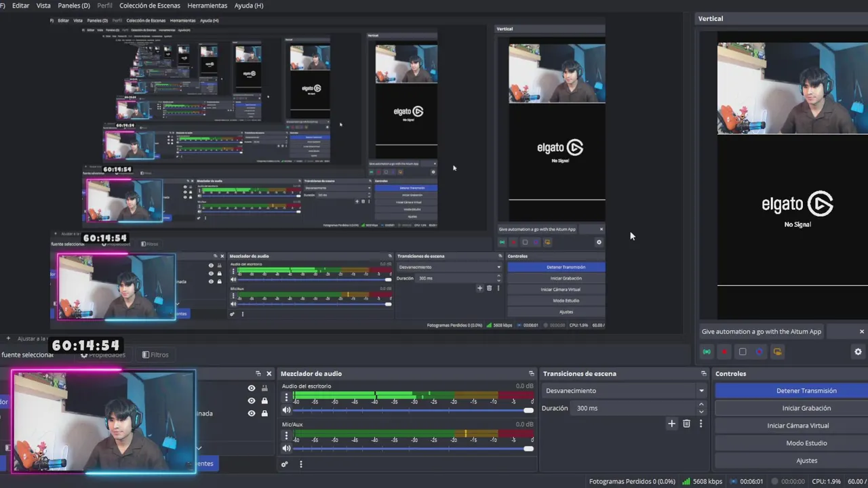Click the Vertical canvas preview

(x=793, y=175)
